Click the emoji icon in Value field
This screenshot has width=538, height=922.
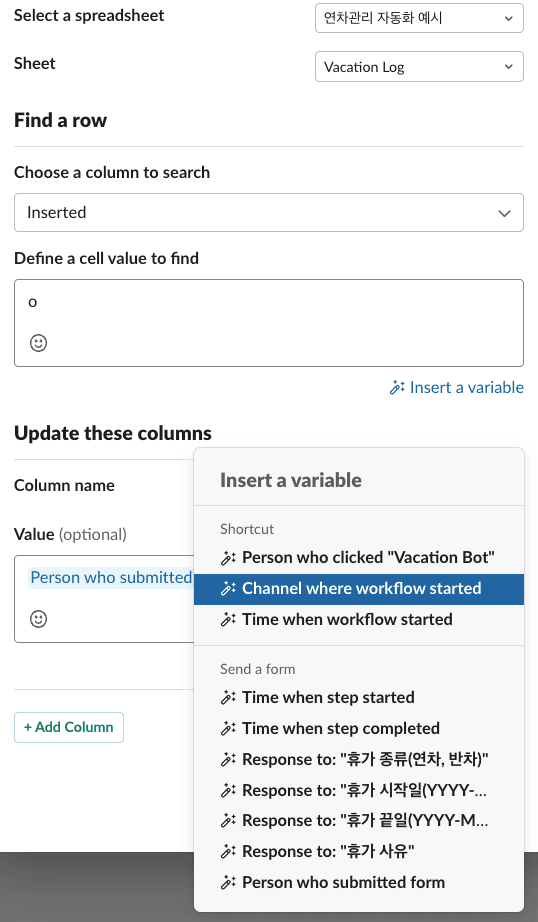[38, 619]
